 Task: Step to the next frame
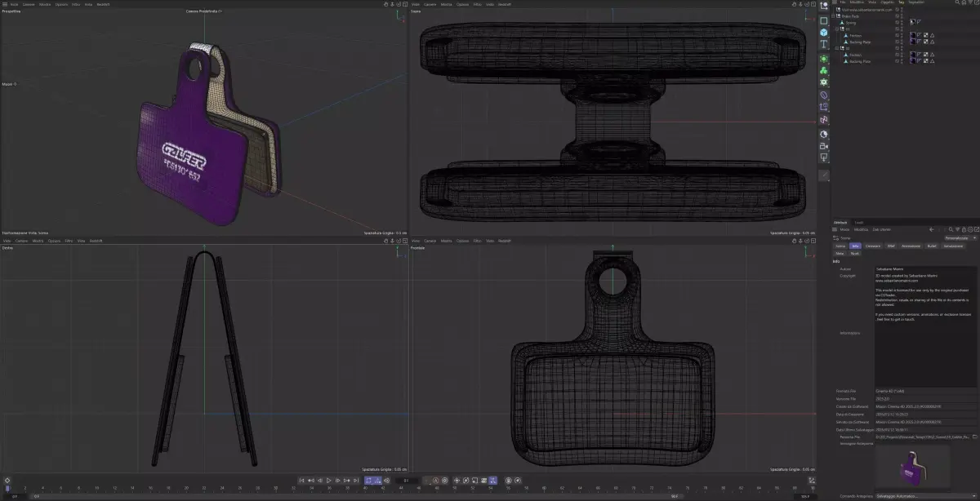(337, 481)
